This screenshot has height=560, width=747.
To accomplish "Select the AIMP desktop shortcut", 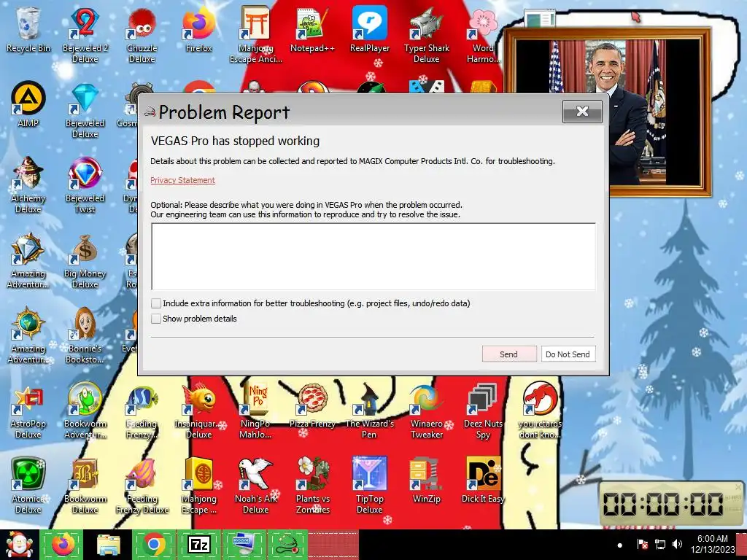I will (x=28, y=105).
